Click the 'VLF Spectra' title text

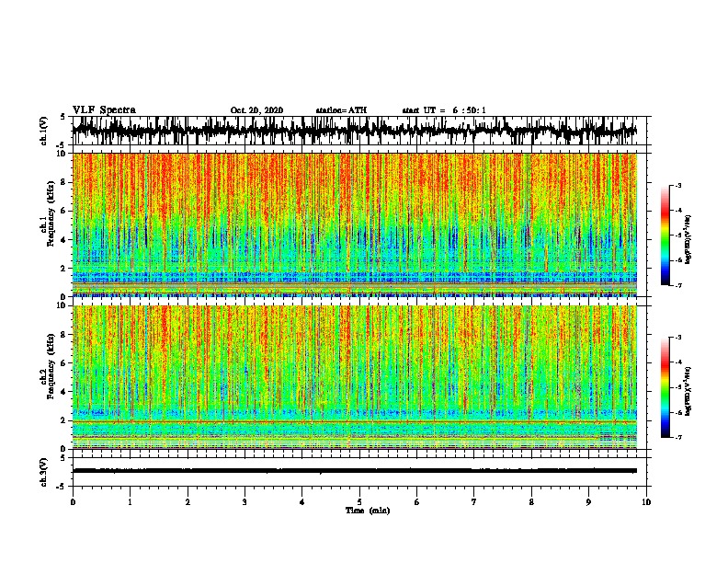[104, 110]
